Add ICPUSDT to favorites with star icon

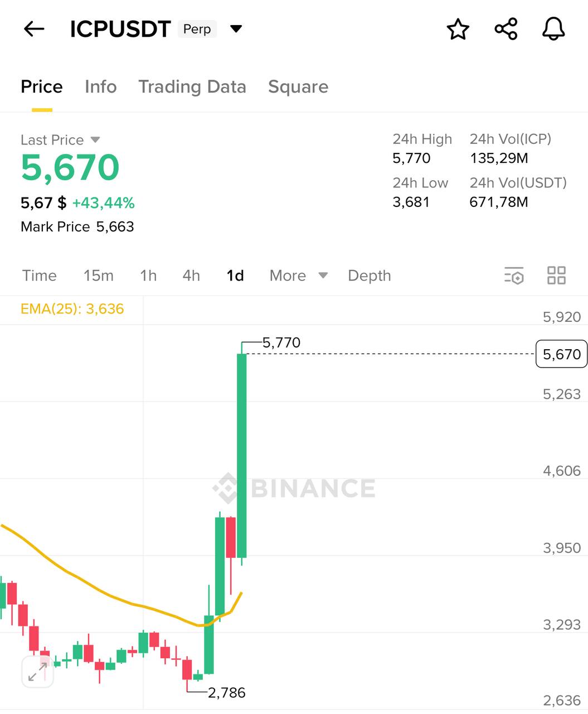tap(458, 29)
